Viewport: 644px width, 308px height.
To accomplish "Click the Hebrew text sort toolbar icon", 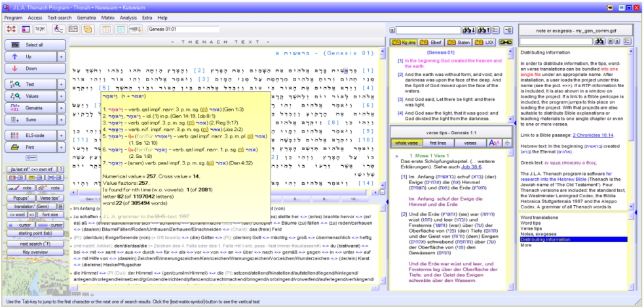I will [135, 29].
